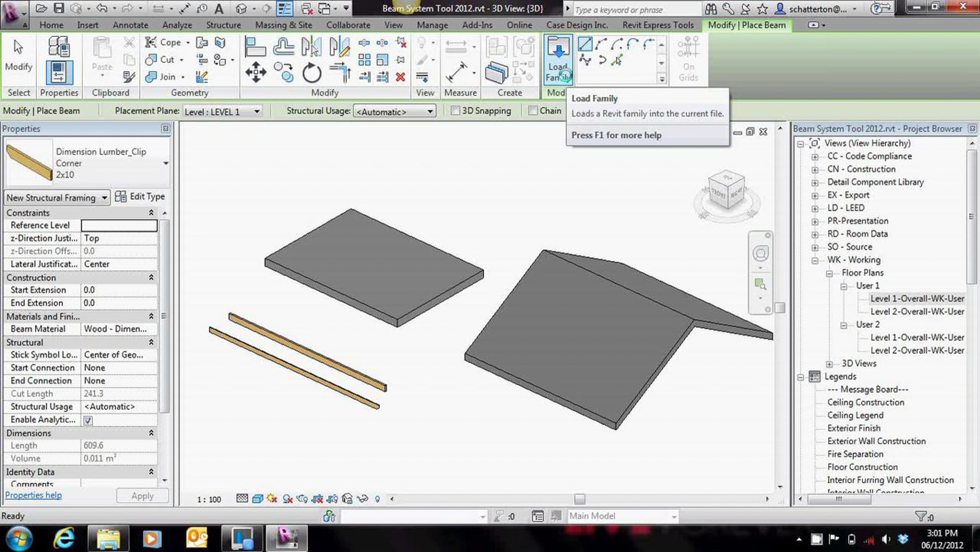This screenshot has height=552, width=980.
Task: Uncheck Enable Analytical Model checkbox
Action: click(88, 420)
